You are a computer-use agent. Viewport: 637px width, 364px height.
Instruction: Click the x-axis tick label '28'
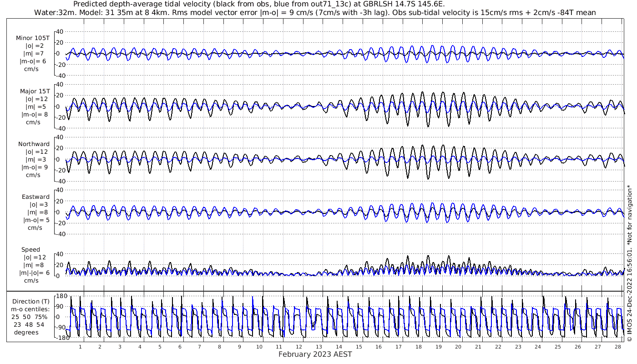[x=618, y=347]
